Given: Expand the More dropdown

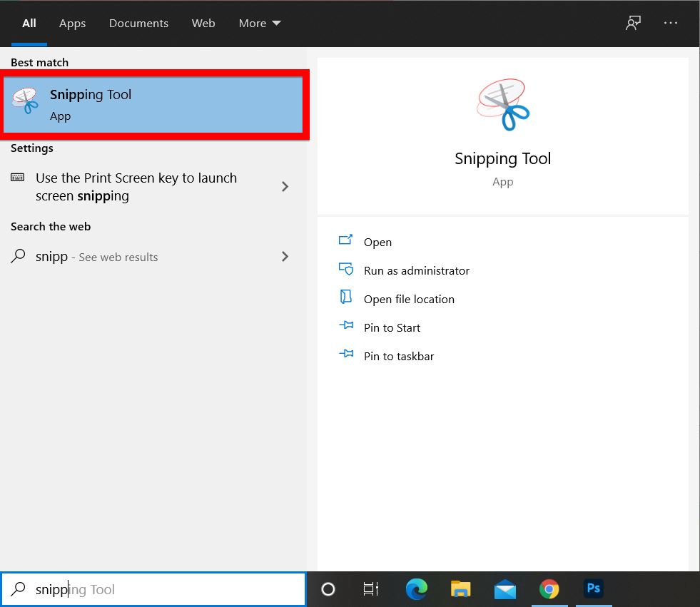Looking at the screenshot, I should click(x=260, y=24).
